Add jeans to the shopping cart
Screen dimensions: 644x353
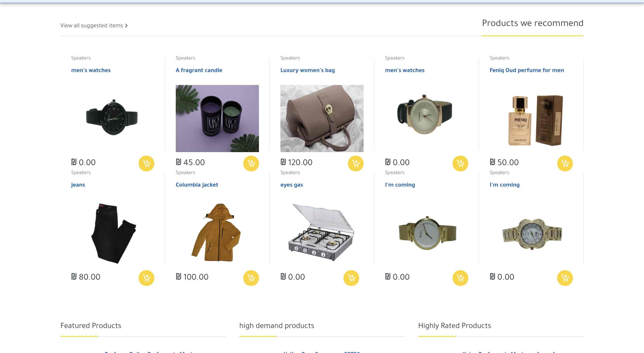click(146, 278)
